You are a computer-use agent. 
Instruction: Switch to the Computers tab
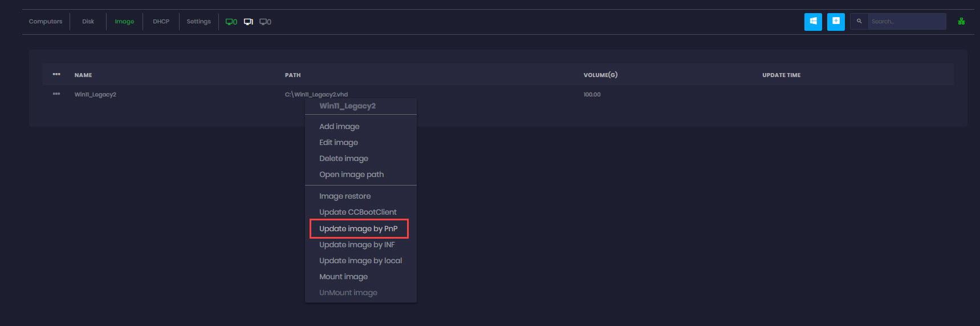[46, 22]
